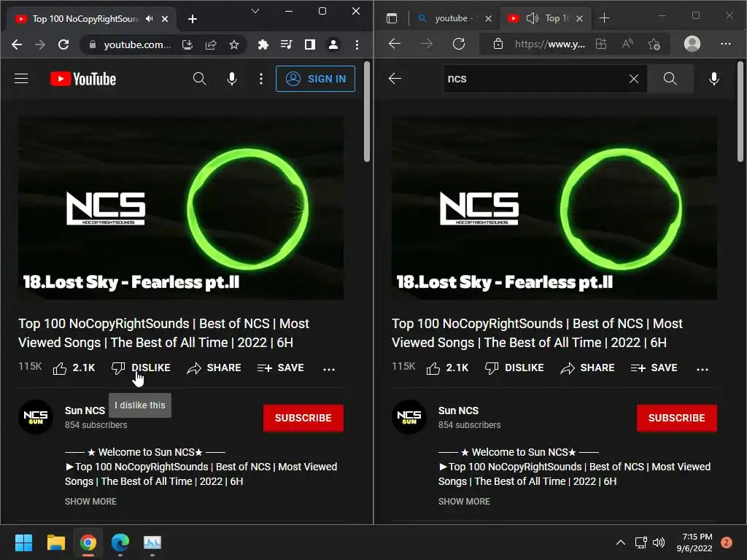Open Chrome media controls icon

pos(286,44)
